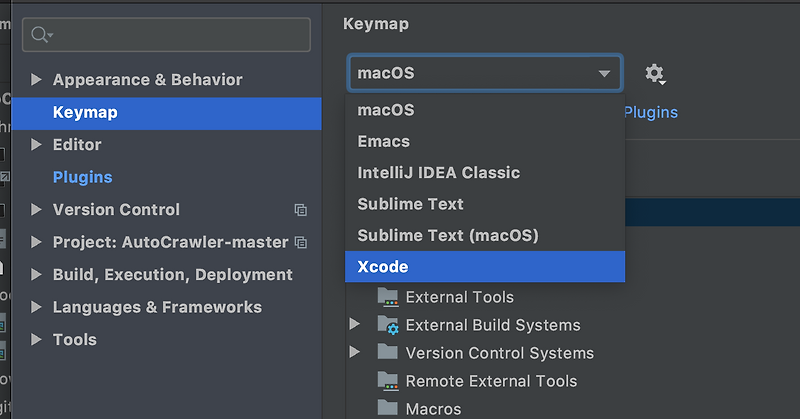Image resolution: width=800 pixels, height=419 pixels.
Task: Expand the Appearance & Behavior section
Action: coord(37,80)
